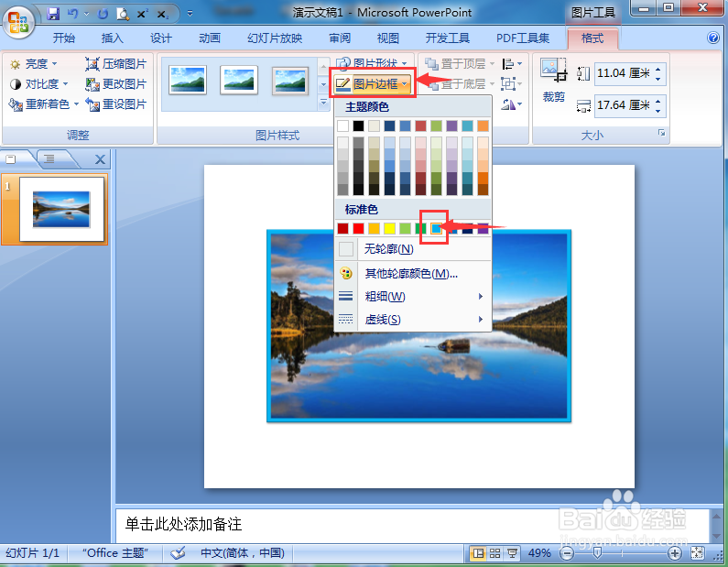728x567 pixels.
Task: Switch to Slide Sorter view in the status bar
Action: click(x=494, y=553)
